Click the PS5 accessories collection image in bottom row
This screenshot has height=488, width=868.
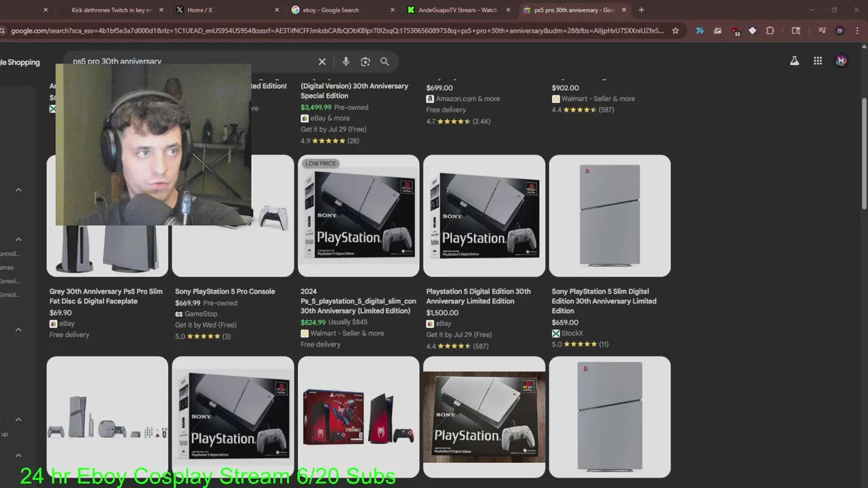pos(107,417)
